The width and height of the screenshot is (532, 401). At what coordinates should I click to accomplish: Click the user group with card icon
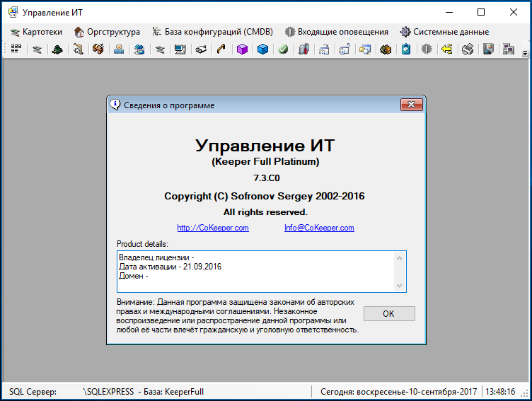point(139,50)
